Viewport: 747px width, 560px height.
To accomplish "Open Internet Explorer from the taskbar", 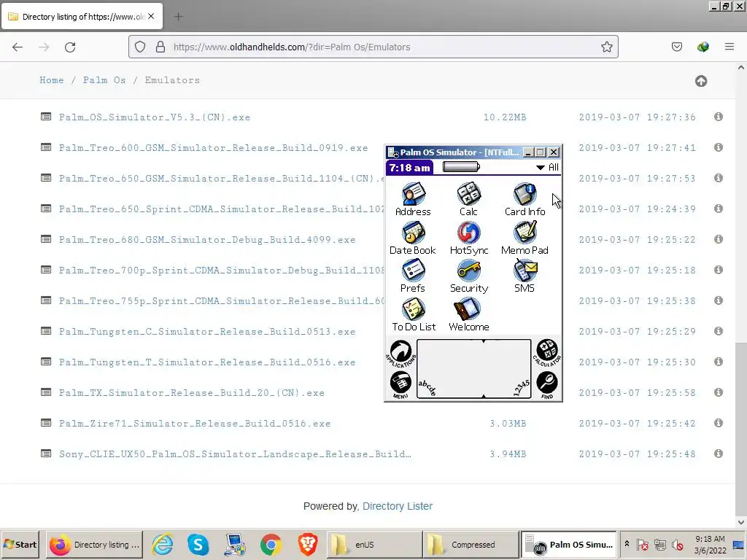I will pos(163,544).
